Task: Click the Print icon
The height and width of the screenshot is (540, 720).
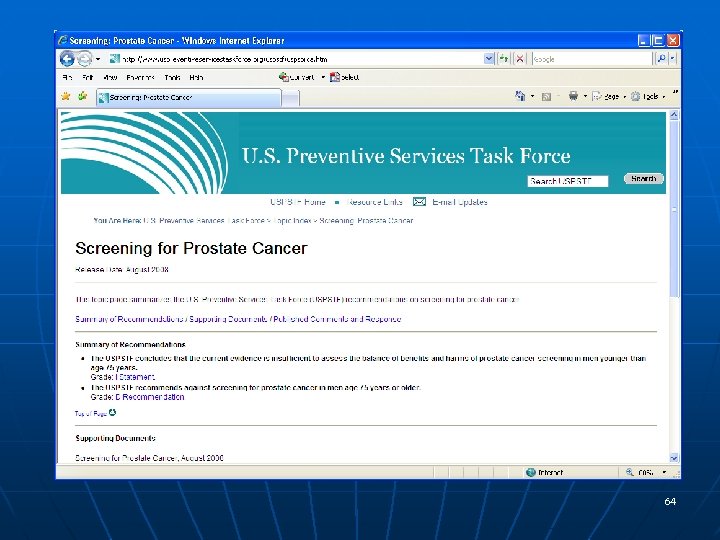Action: tap(573, 96)
